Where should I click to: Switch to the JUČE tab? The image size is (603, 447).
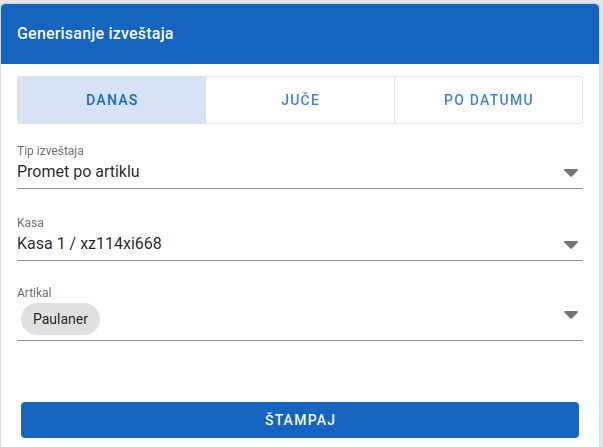pos(300,100)
